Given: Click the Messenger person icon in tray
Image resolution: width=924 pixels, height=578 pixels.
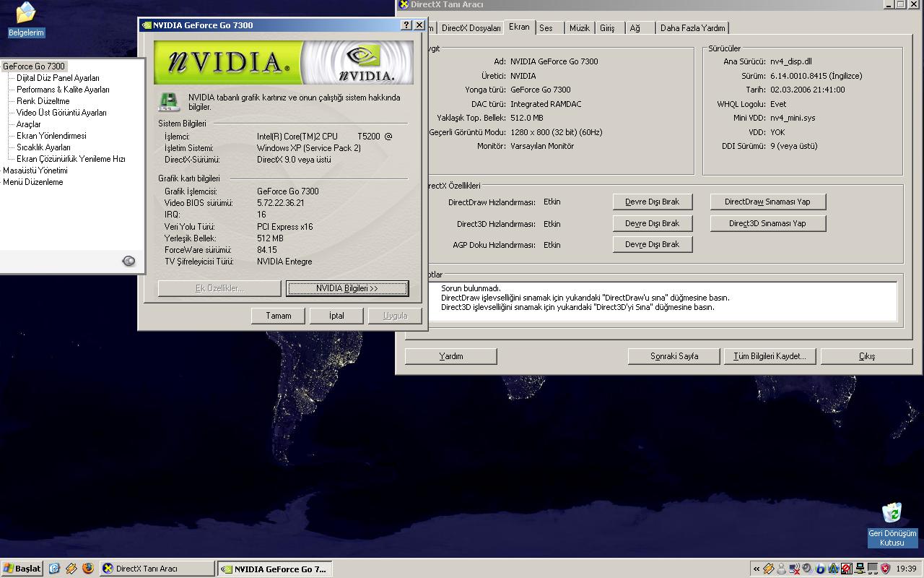Looking at the screenshot, I should coord(782,569).
